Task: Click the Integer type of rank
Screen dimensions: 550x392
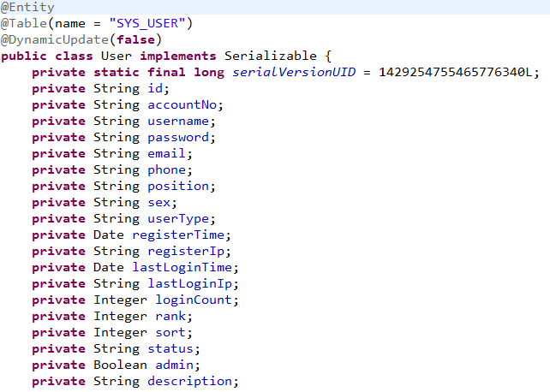Action: pos(120,317)
